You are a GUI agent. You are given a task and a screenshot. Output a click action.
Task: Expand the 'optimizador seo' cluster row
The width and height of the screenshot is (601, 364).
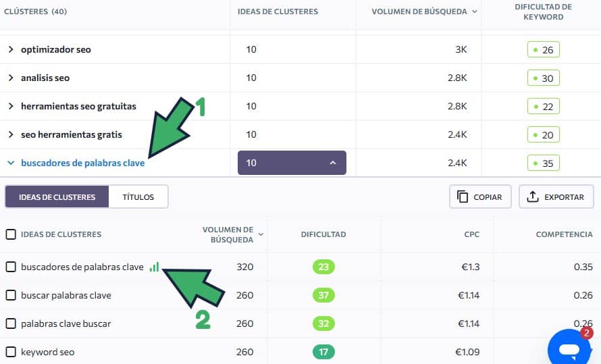(x=11, y=49)
